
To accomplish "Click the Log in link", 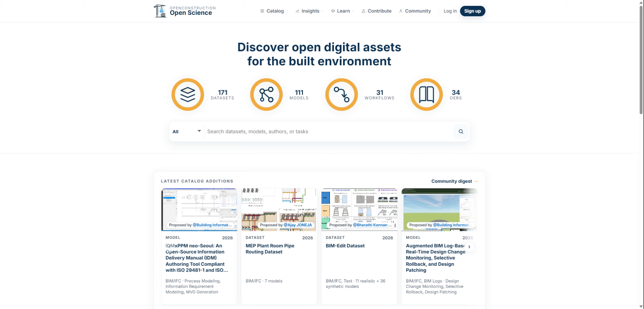I will [x=450, y=11].
